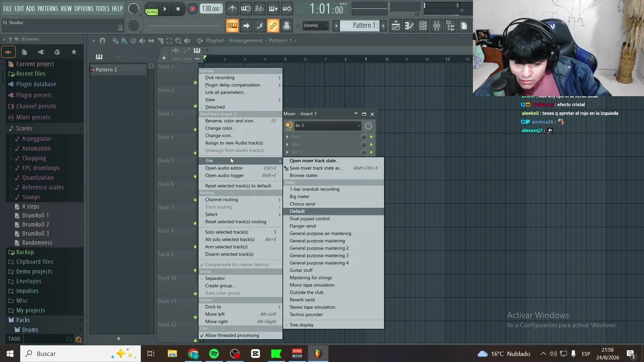
Task: Expand the Dock to submenu
Action: click(240, 307)
